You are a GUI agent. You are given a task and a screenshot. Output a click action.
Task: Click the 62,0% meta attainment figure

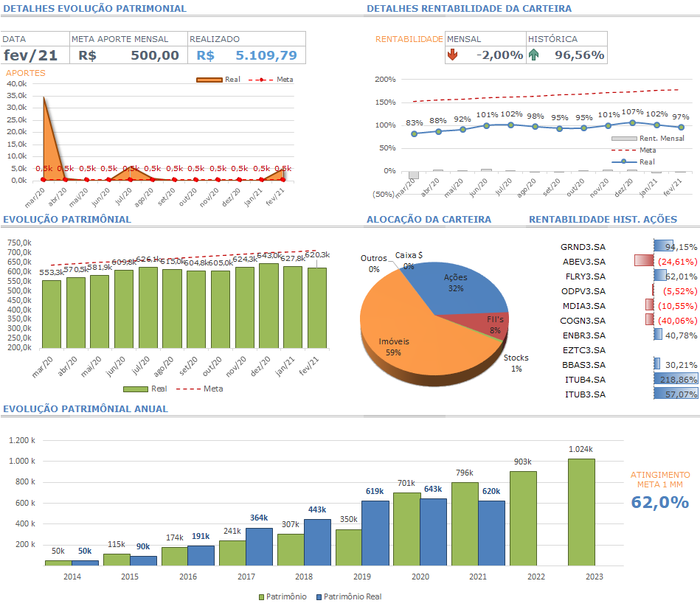(x=660, y=502)
